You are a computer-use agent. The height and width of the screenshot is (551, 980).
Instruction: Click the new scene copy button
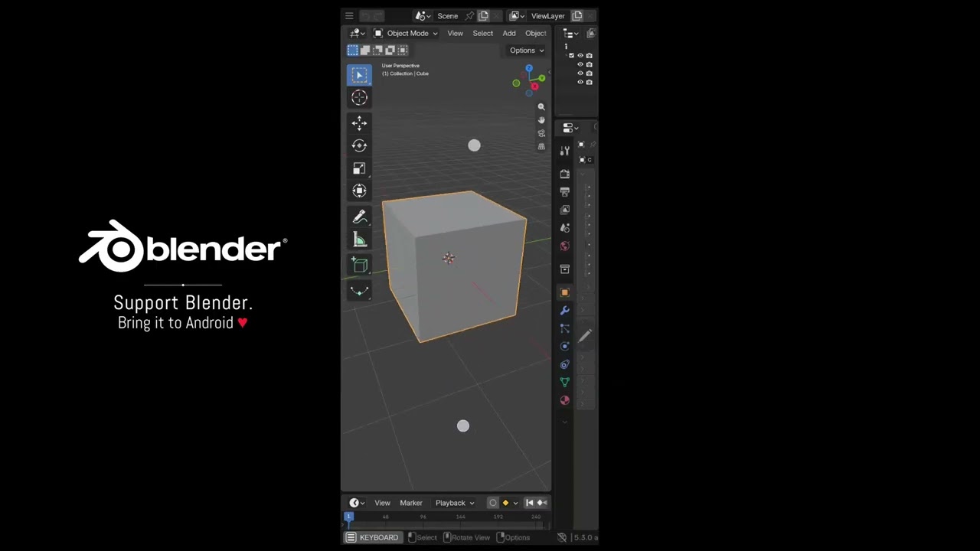click(483, 16)
